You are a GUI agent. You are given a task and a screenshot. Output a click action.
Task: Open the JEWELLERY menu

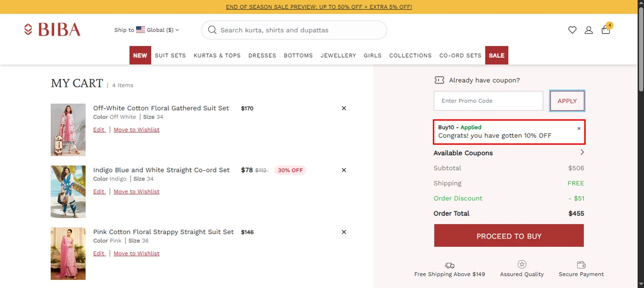pyautogui.click(x=338, y=55)
